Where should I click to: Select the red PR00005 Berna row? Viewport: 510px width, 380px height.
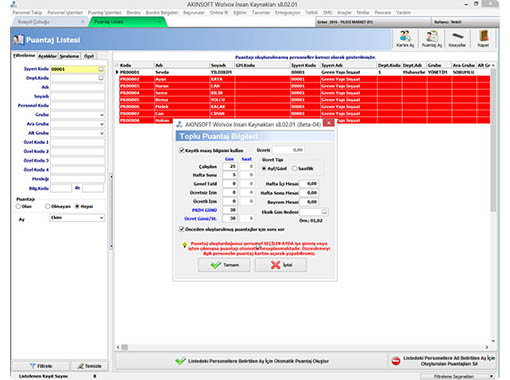(304, 100)
